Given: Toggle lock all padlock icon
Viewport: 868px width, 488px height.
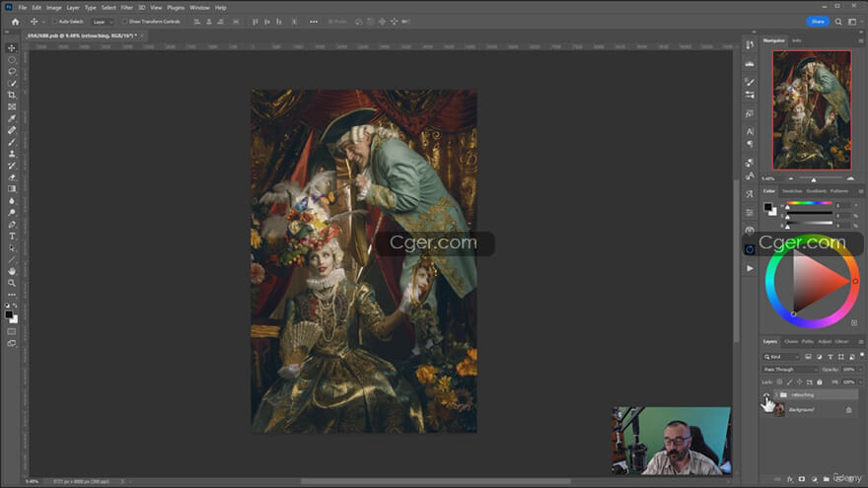Looking at the screenshot, I should click(x=820, y=382).
